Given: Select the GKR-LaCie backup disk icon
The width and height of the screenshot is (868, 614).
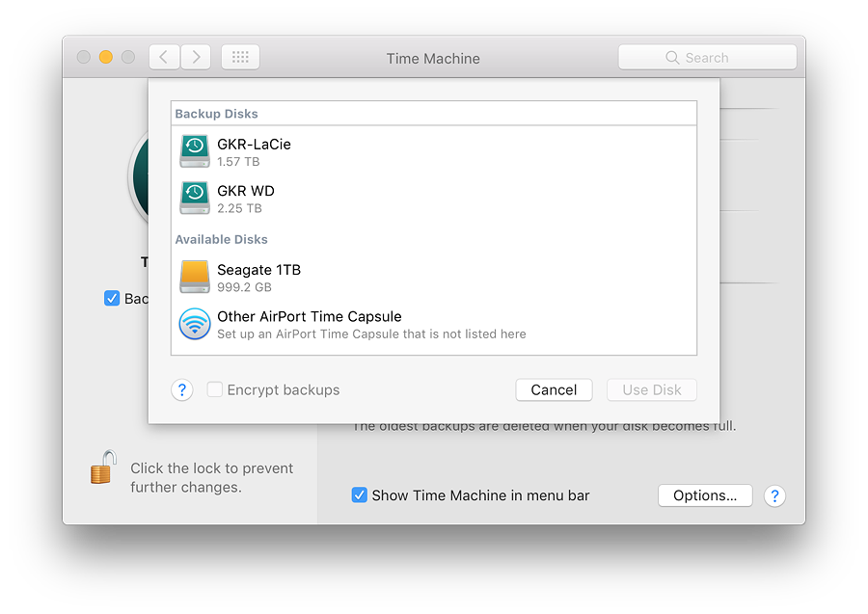Looking at the screenshot, I should click(x=195, y=151).
